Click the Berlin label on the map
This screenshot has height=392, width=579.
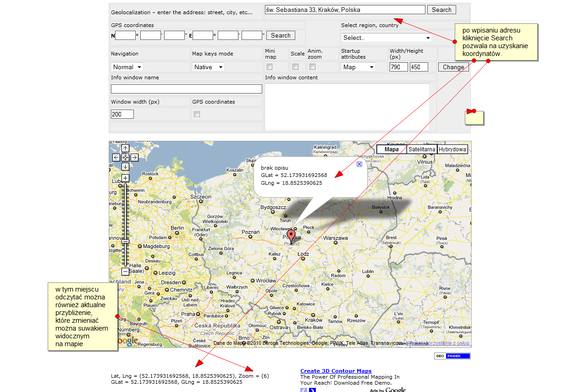click(177, 228)
